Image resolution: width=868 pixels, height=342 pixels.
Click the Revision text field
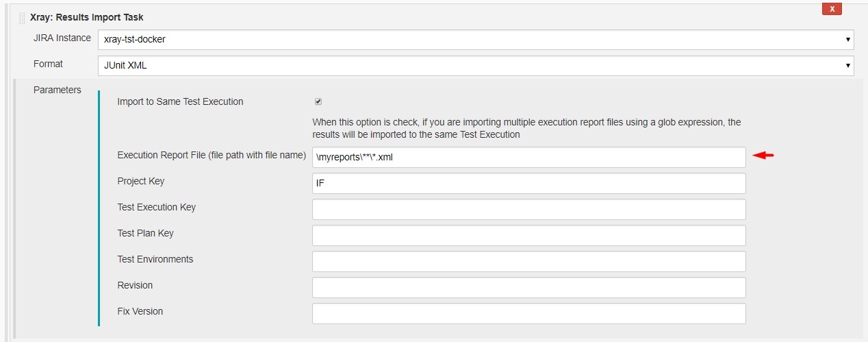point(529,287)
